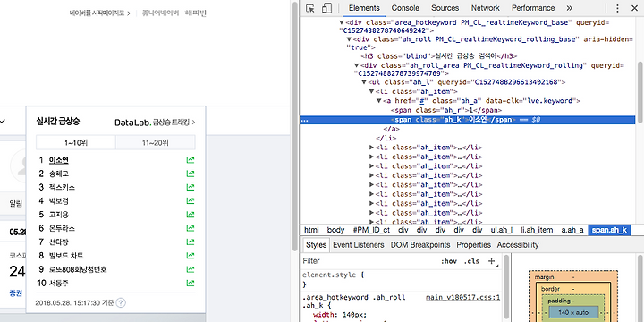Switch to the 11~20위 ranking tab
Image resolution: width=644 pixels, height=322 pixels.
click(156, 143)
